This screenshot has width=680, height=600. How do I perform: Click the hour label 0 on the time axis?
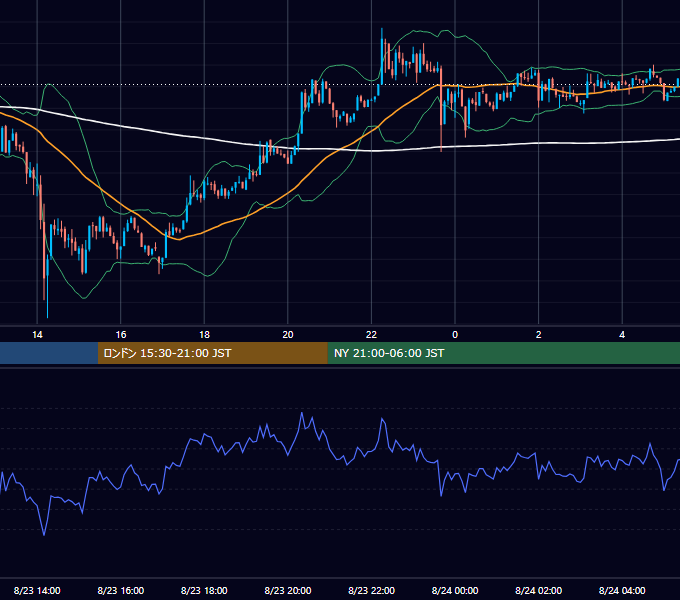455,335
